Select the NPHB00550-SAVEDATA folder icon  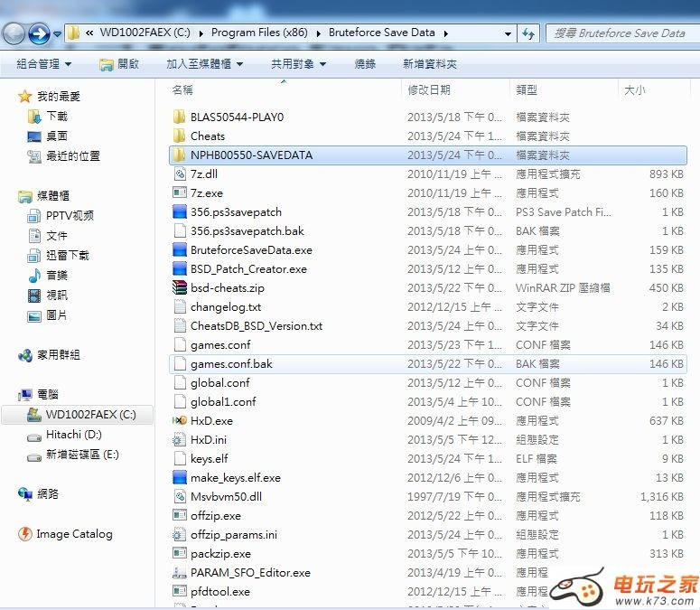[x=179, y=155]
